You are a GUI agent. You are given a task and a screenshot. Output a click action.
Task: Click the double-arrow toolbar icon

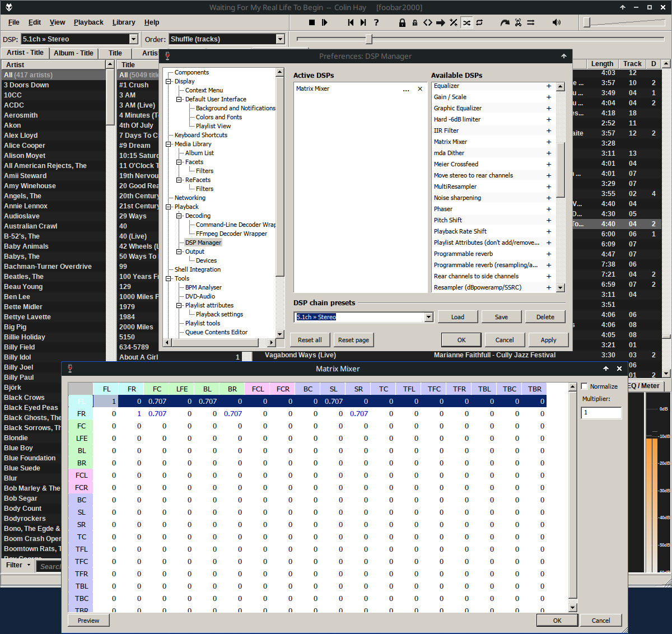pyautogui.click(x=531, y=22)
